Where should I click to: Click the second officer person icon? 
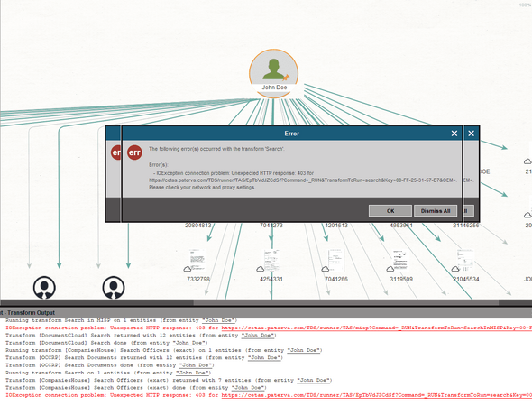click(114, 288)
